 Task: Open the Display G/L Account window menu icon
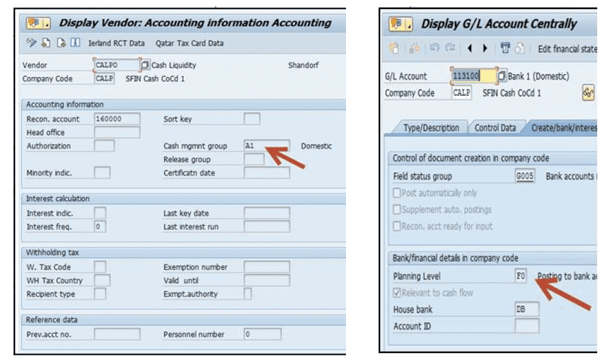click(401, 25)
